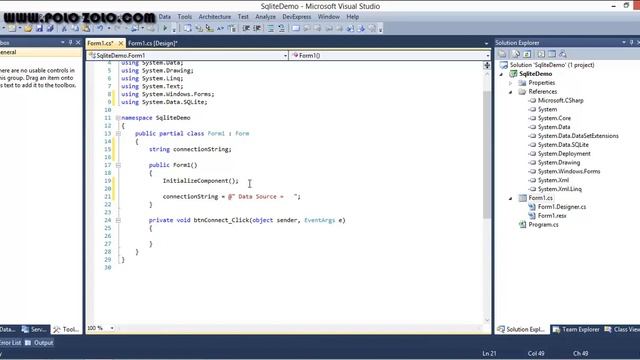Select System.Data.SQLite reference
This screenshot has width=640, height=360.
[x=563, y=145]
